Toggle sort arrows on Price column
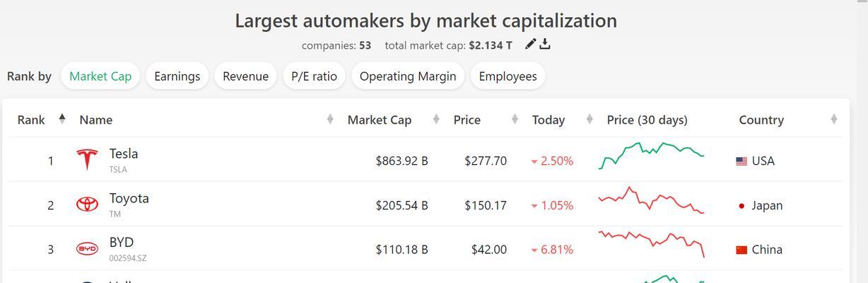 515,120
